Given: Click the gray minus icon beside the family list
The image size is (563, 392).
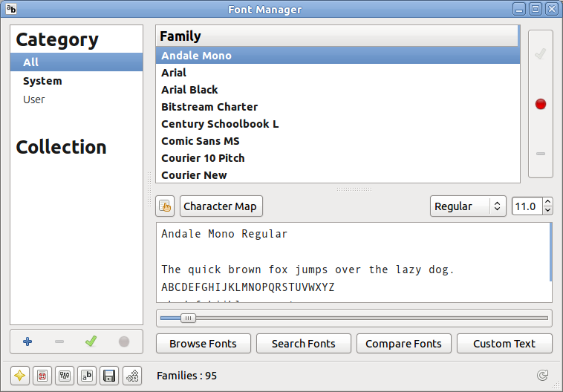Looking at the screenshot, I should (x=541, y=154).
